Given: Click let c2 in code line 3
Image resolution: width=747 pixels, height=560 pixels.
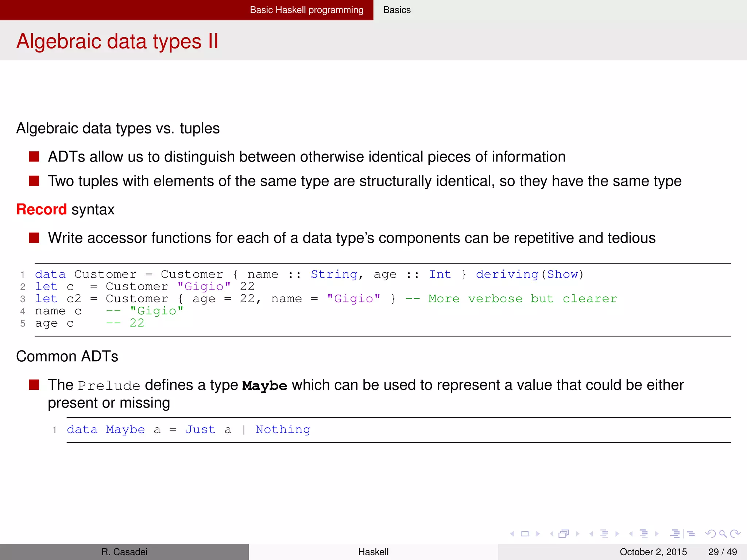Looking at the screenshot, I should (58, 299).
